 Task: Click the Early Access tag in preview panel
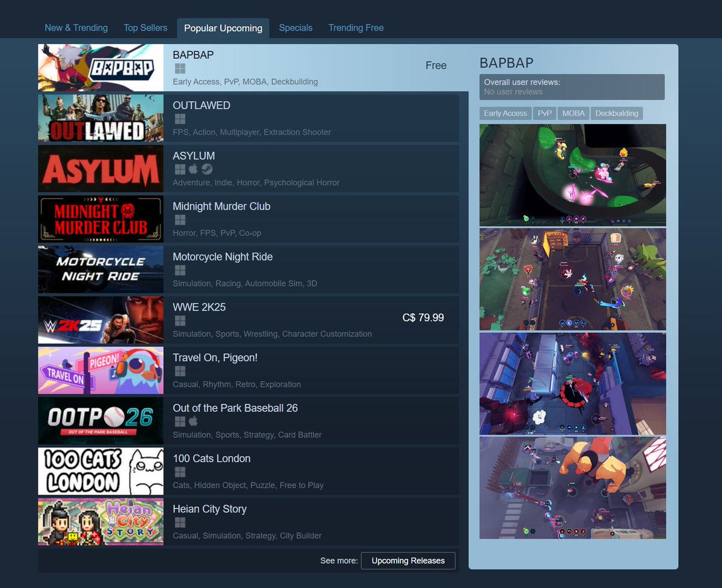pyautogui.click(x=505, y=113)
